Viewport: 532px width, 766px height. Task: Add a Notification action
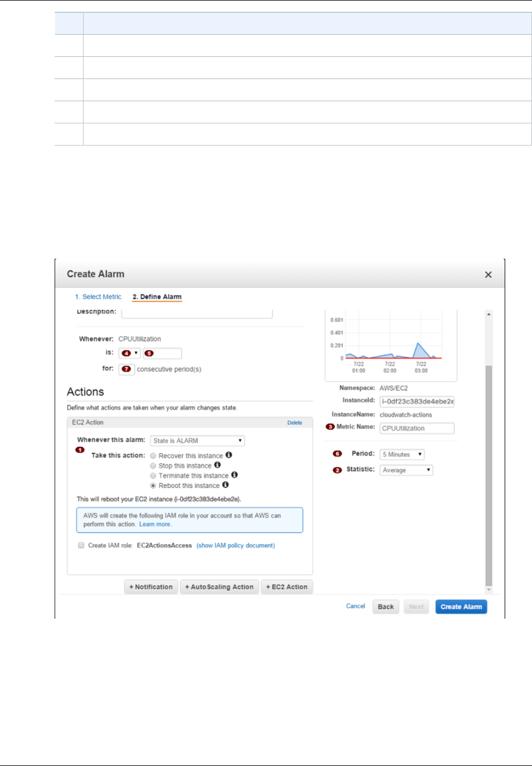[x=151, y=587]
